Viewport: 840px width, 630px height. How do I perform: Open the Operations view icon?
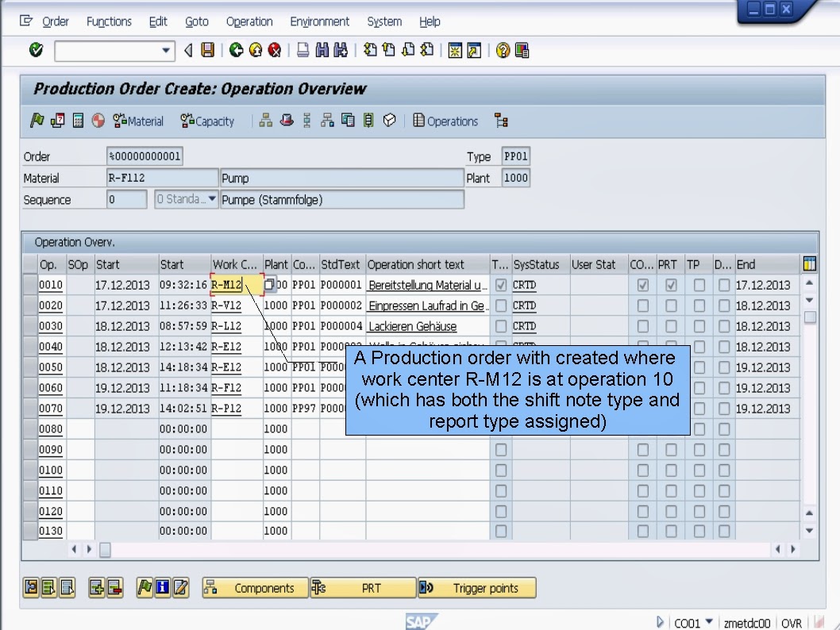445,121
